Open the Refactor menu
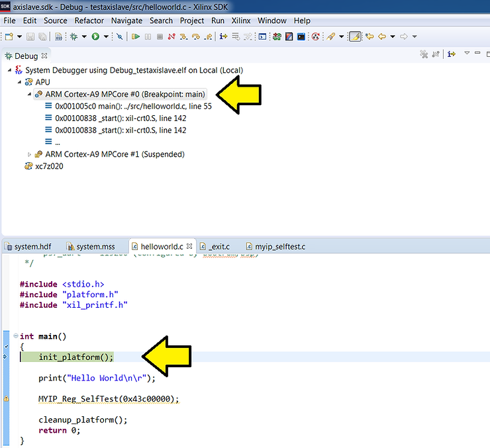 pyautogui.click(x=89, y=21)
